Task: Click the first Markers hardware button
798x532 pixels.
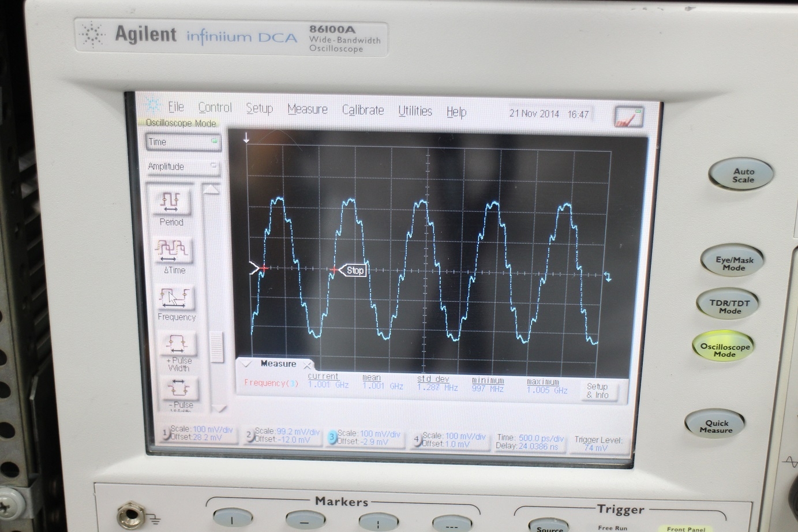Action: click(x=232, y=518)
